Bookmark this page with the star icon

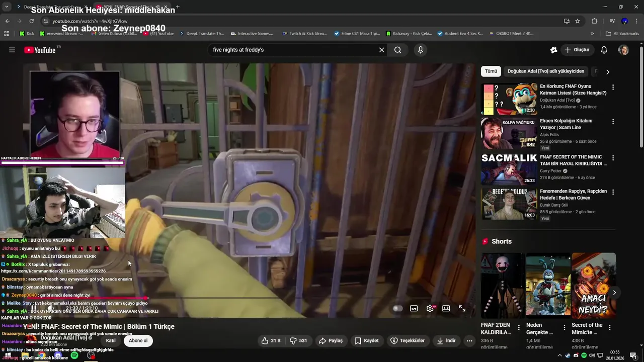[578, 21]
